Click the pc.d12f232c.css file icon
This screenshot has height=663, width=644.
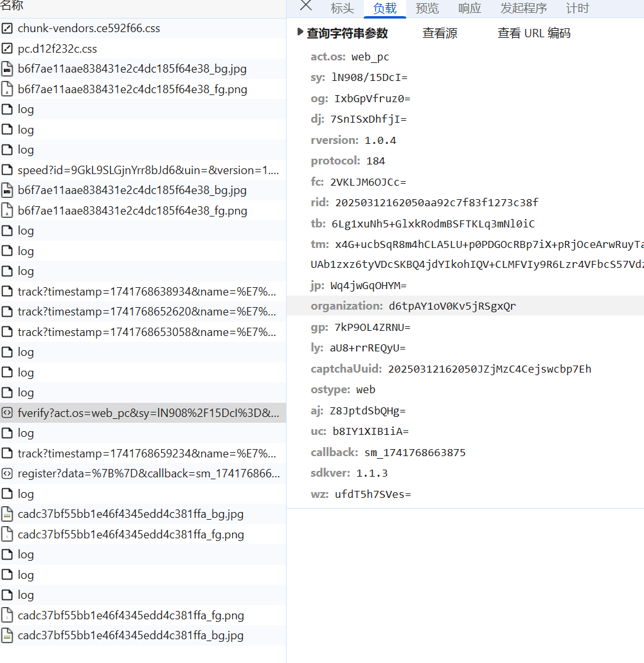tap(7, 49)
